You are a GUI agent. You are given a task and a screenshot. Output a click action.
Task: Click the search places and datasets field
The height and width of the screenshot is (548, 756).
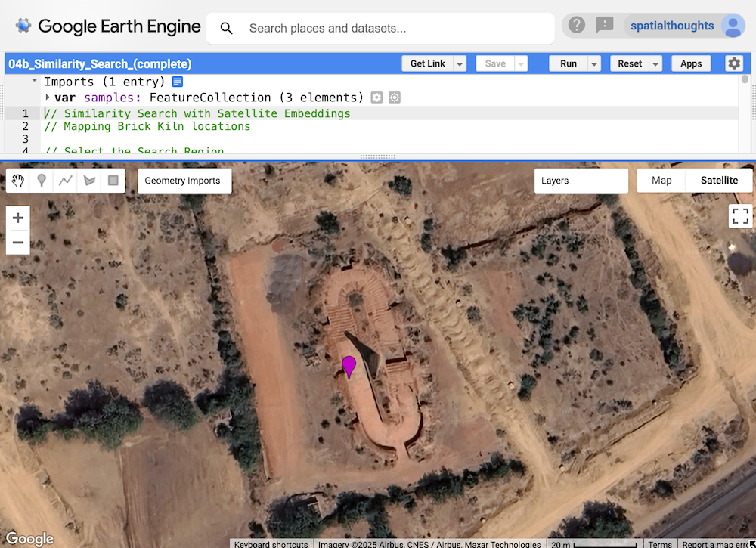(393, 29)
